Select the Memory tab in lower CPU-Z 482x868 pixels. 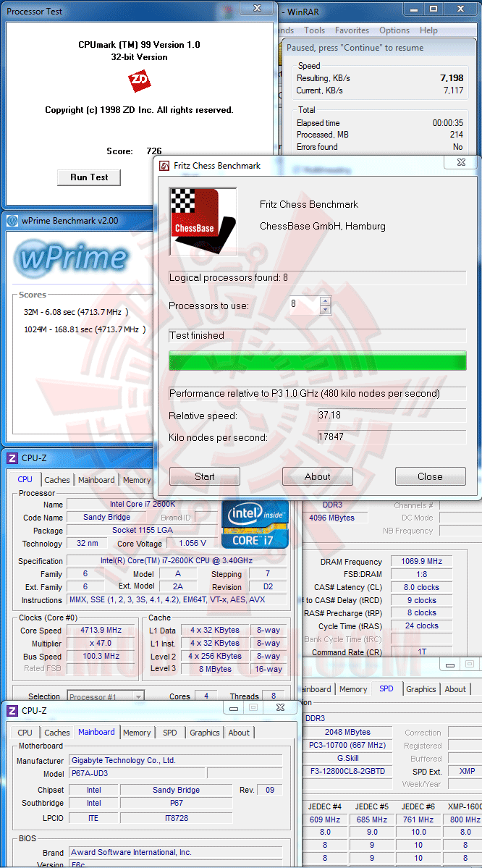tap(137, 733)
